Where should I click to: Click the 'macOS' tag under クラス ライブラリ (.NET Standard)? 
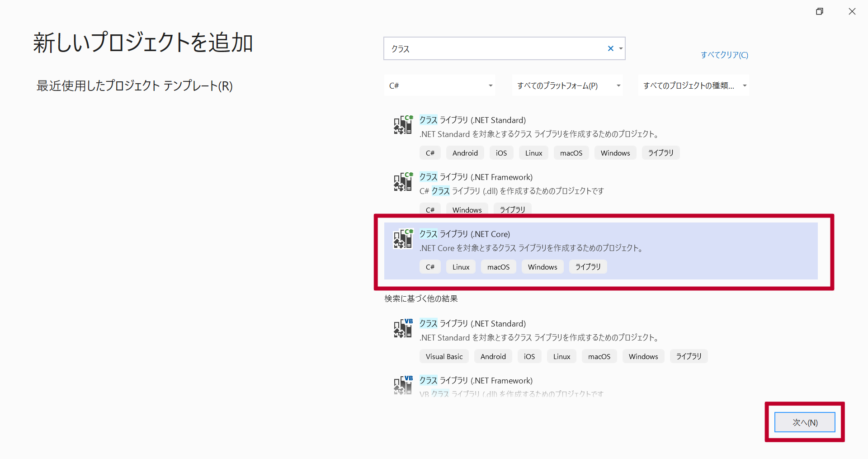(x=571, y=153)
